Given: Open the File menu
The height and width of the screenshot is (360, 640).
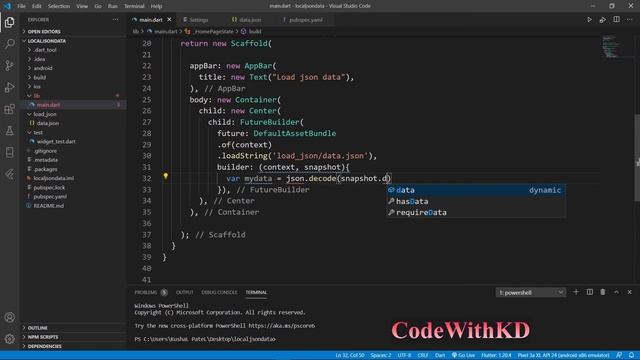Looking at the screenshot, I should [22, 6].
